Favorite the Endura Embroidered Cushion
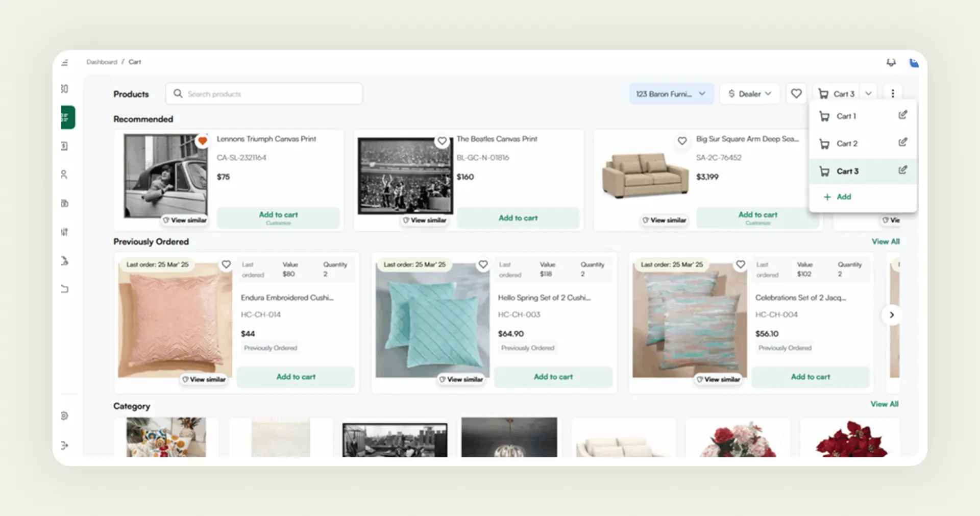Screen dimensions: 980x516 pos(227,264)
